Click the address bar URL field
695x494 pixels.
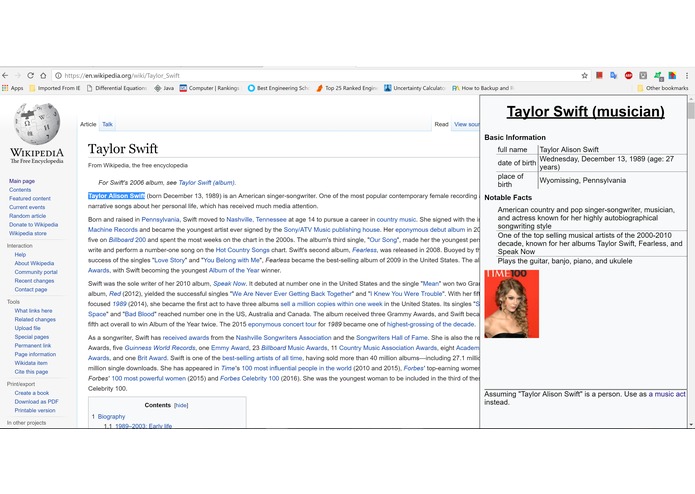319,75
